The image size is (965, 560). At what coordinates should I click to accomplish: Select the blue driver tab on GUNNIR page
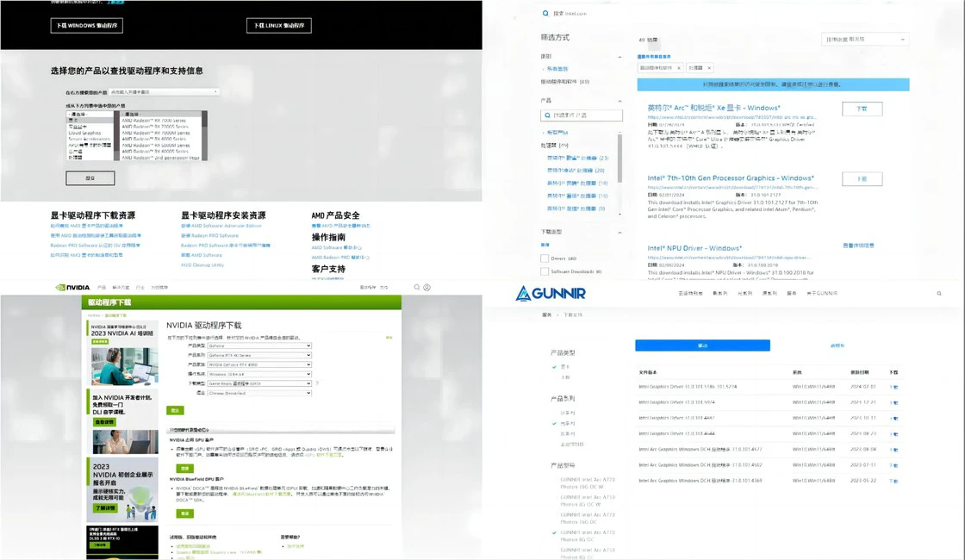pos(702,345)
